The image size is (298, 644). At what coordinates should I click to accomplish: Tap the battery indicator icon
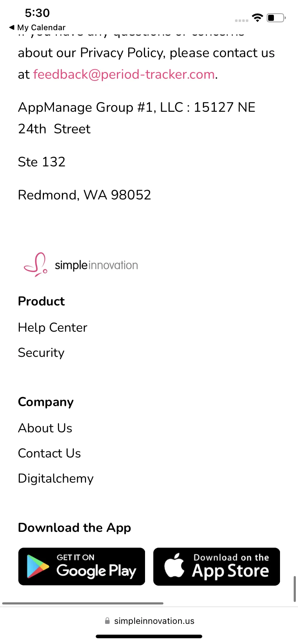pos(276,18)
